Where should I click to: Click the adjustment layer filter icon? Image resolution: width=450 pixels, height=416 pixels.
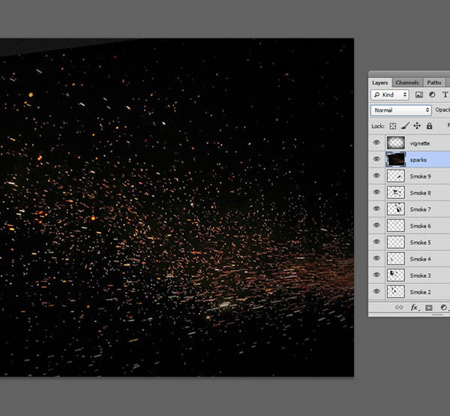[432, 95]
